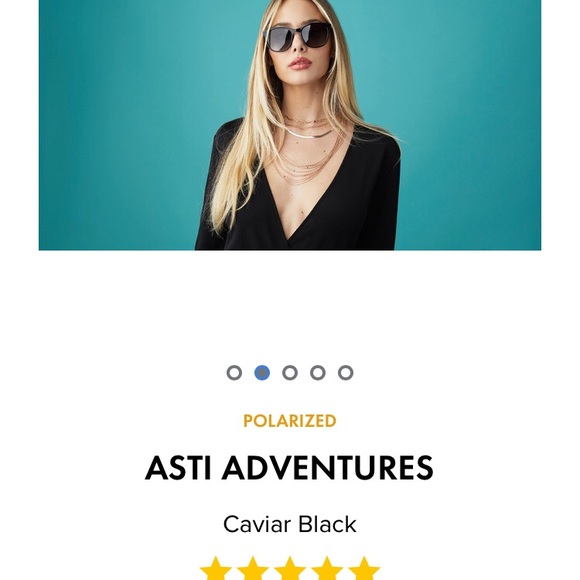
Task: Select the Caviar Black color name
Action: [x=290, y=524]
